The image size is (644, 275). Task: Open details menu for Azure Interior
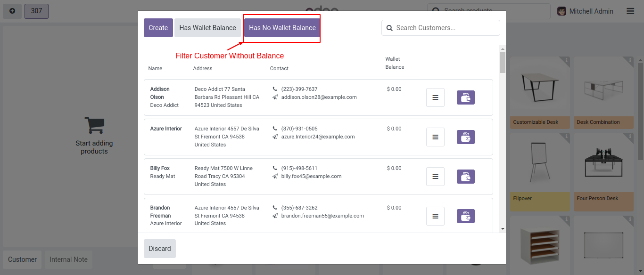(x=435, y=137)
